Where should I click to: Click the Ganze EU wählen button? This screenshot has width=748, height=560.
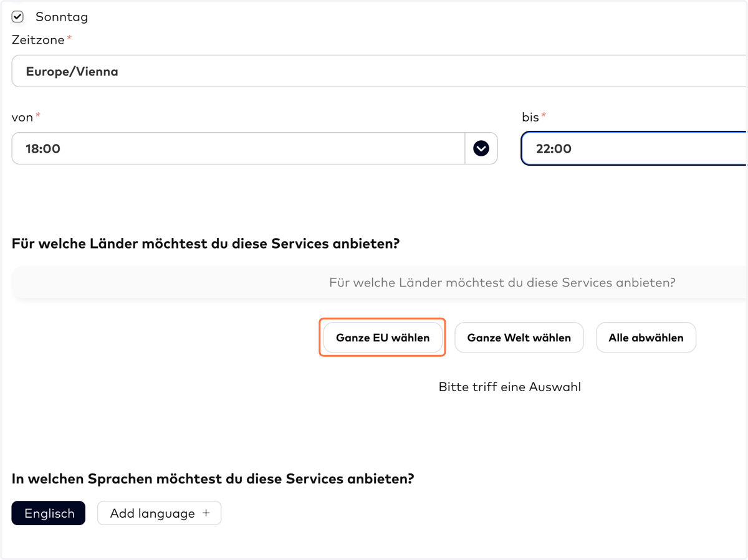pyautogui.click(x=383, y=338)
